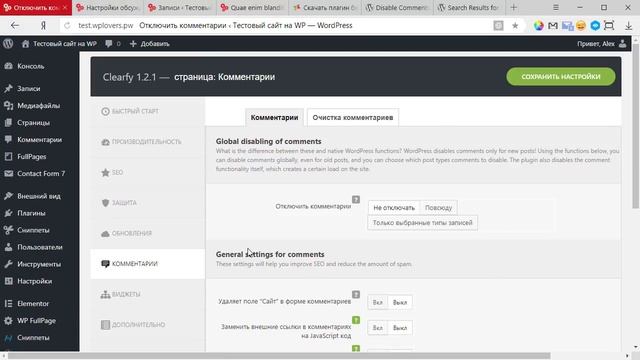The width and height of the screenshot is (640, 360).
Task: Click the FullPages icon in sidebar
Action: click(9, 156)
